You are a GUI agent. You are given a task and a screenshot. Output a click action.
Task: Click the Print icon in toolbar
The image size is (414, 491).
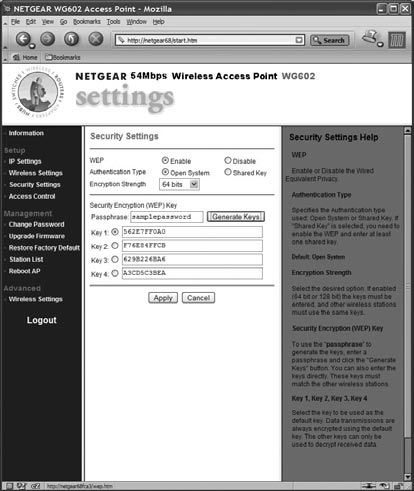pos(369,37)
